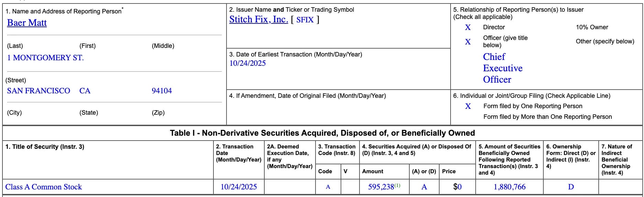This screenshot has width=644, height=197.
Task: Click the Director X checkbox mark
Action: 468,27
